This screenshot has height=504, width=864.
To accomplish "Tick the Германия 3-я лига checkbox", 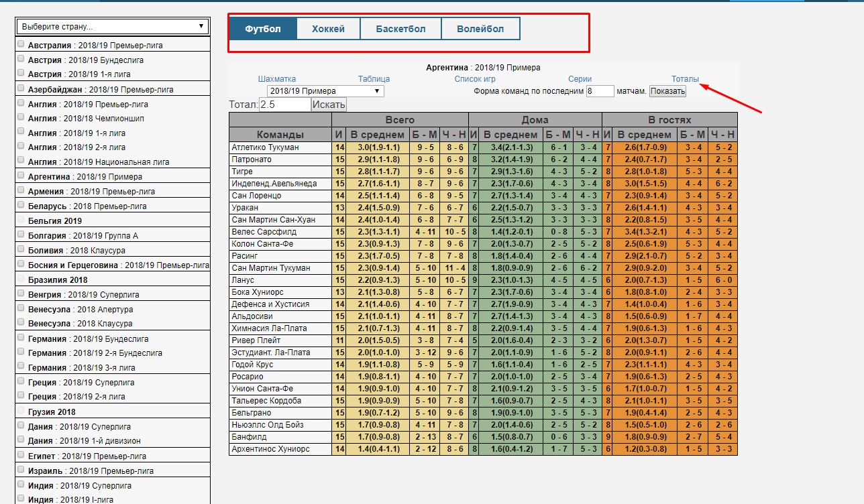I will pos(21,366).
